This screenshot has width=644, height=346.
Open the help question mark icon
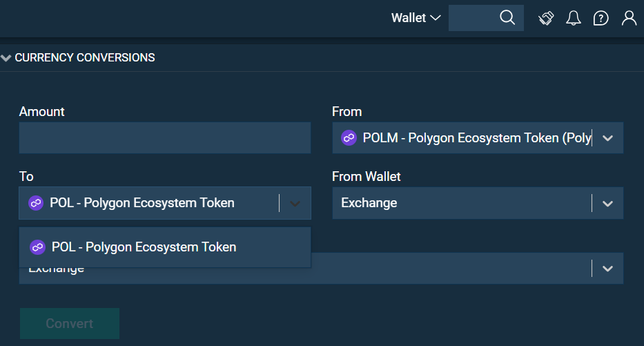601,18
